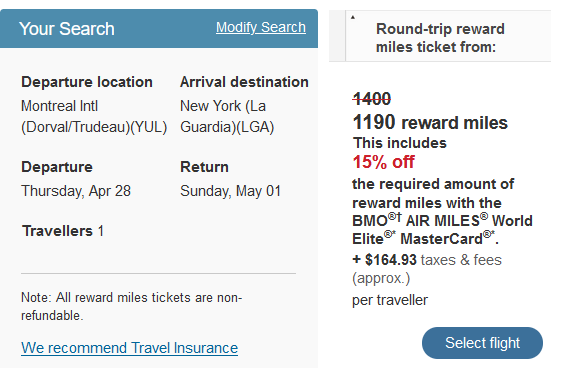The height and width of the screenshot is (368, 575).
Task: Open the Modify Search link
Action: tap(261, 27)
